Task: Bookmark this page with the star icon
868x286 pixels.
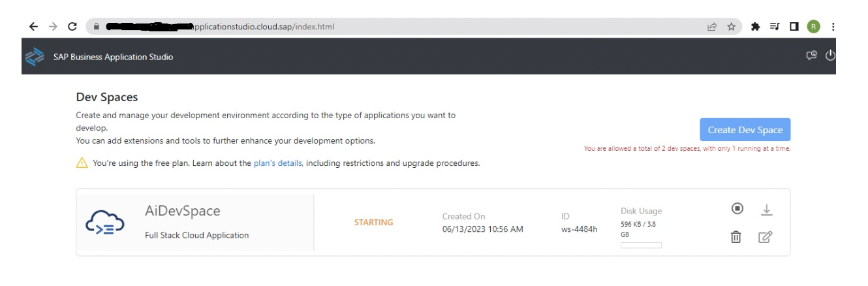Action: coord(731,27)
